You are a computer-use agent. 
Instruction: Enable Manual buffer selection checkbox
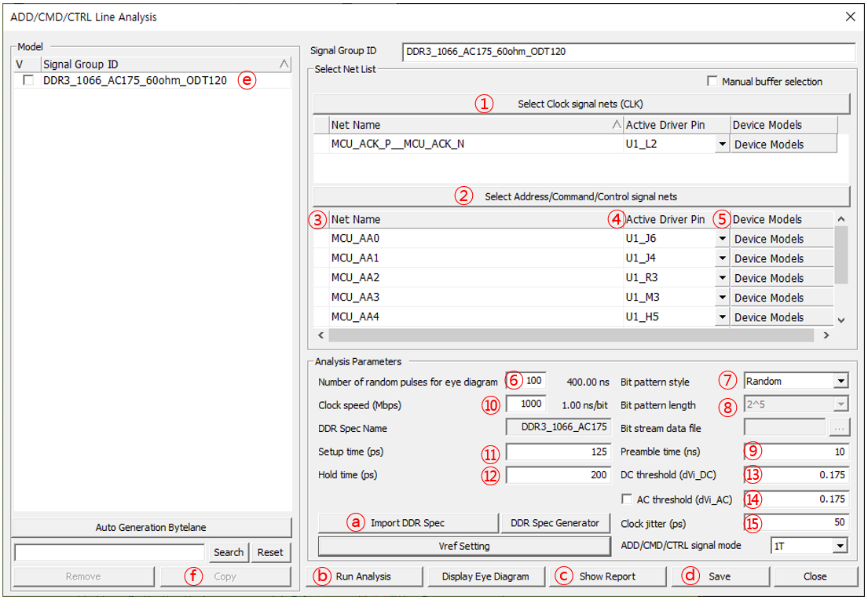point(712,82)
